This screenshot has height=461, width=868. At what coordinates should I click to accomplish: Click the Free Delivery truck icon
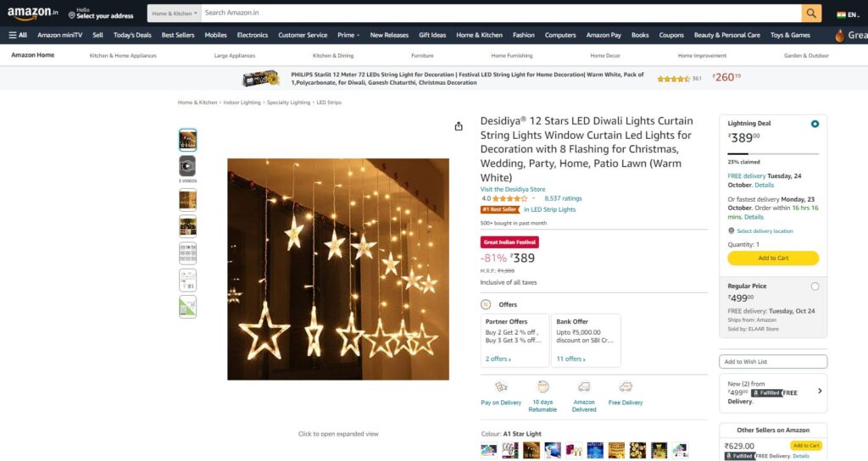point(626,386)
